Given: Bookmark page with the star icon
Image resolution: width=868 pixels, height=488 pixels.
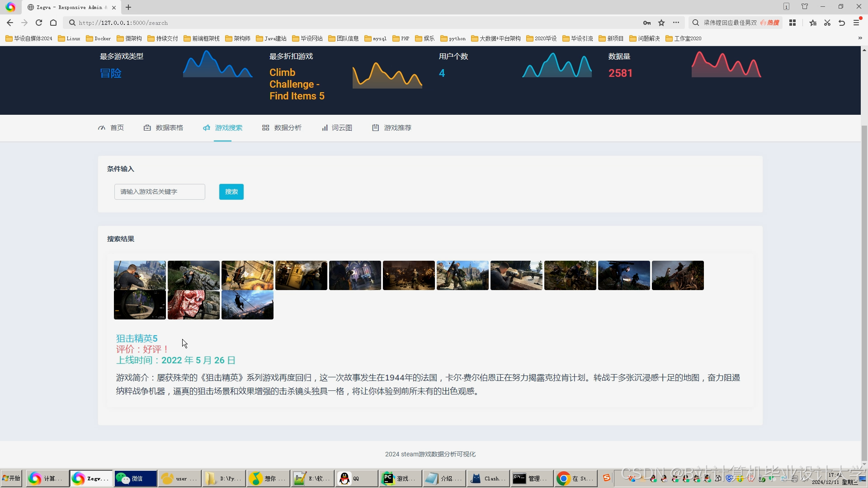Looking at the screenshot, I should click(661, 23).
